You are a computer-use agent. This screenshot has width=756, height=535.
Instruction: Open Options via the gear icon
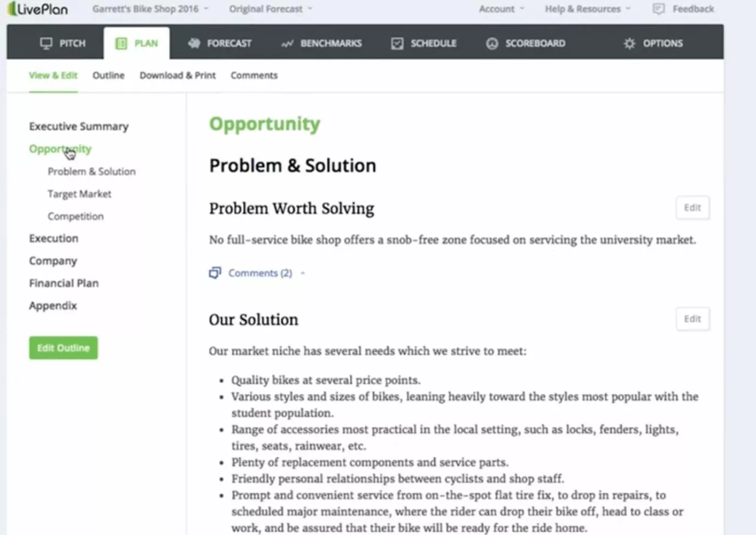click(629, 43)
